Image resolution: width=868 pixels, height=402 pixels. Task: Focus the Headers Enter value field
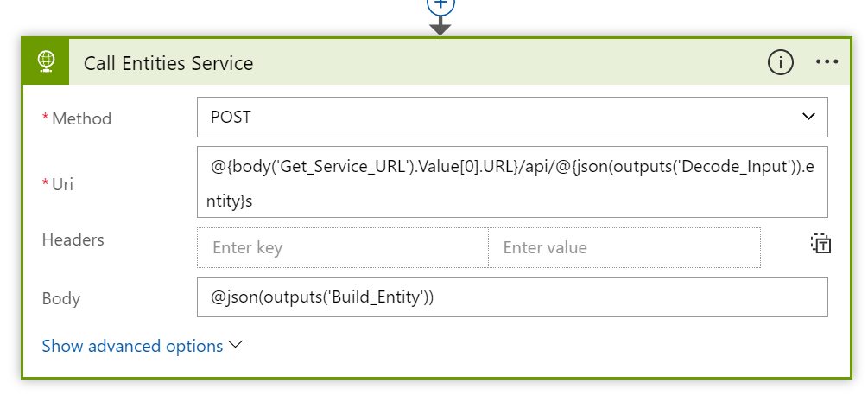[x=624, y=248]
